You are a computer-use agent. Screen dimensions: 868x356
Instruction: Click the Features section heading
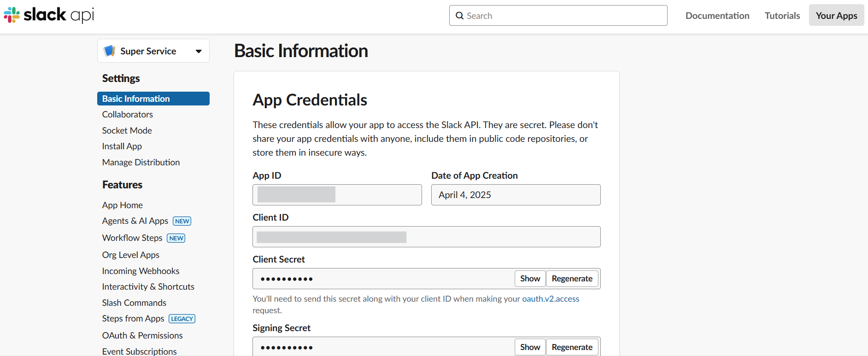click(x=123, y=185)
